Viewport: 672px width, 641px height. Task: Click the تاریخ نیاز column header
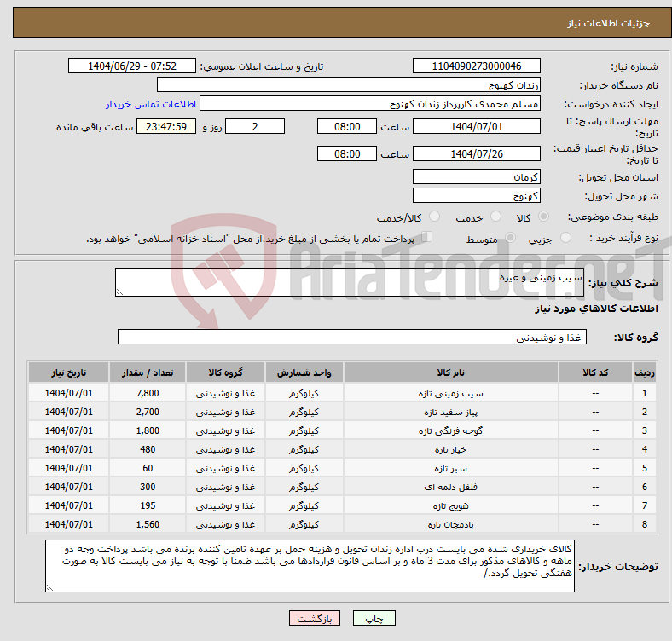pos(68,372)
